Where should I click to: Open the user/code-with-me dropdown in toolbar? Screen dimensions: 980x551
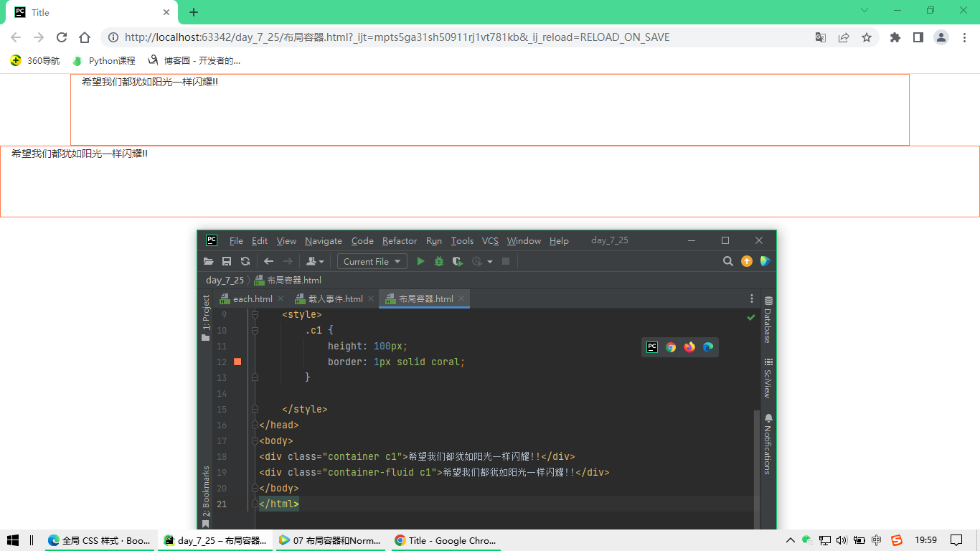pos(315,262)
